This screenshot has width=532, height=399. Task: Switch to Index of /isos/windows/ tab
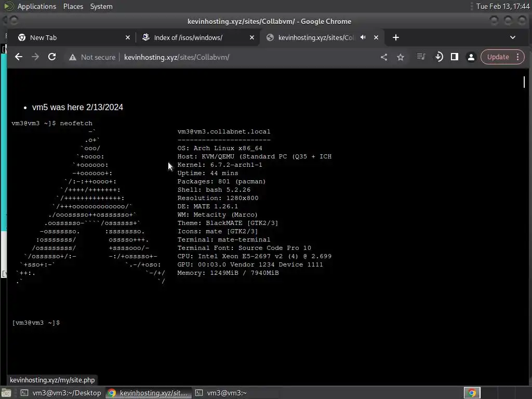coord(197,37)
